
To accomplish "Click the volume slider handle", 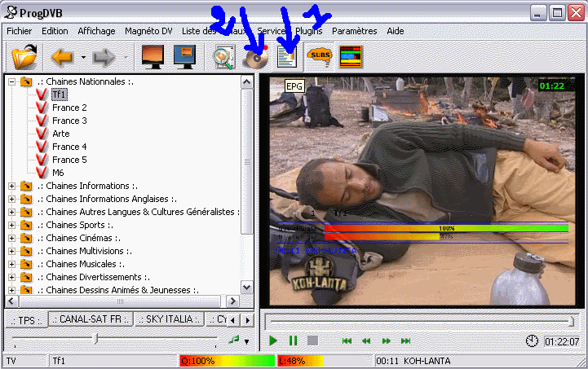I will (95, 339).
